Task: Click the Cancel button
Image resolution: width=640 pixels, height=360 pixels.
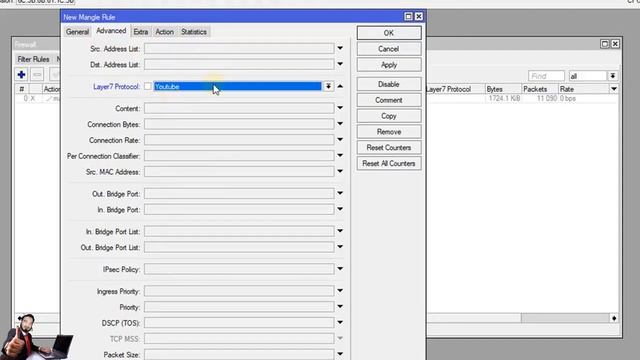Action: pos(389,49)
